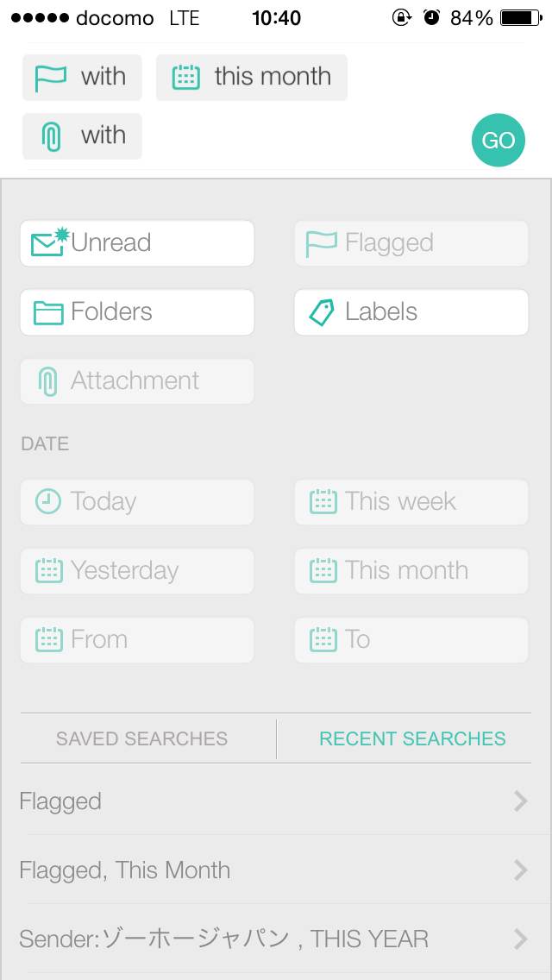Screen dimensions: 552x980
Task: Tap the 'this month' calendar chip
Action: point(252,78)
